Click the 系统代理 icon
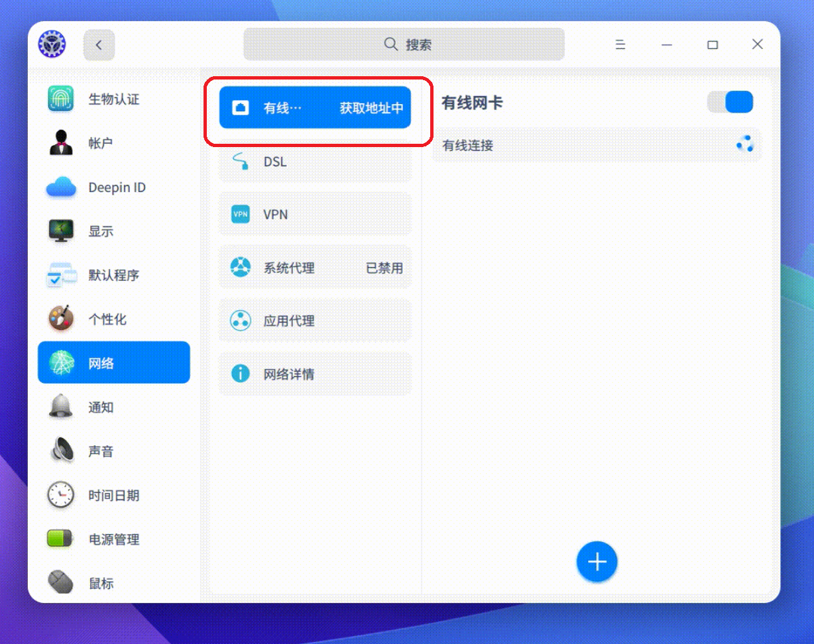 [x=241, y=267]
